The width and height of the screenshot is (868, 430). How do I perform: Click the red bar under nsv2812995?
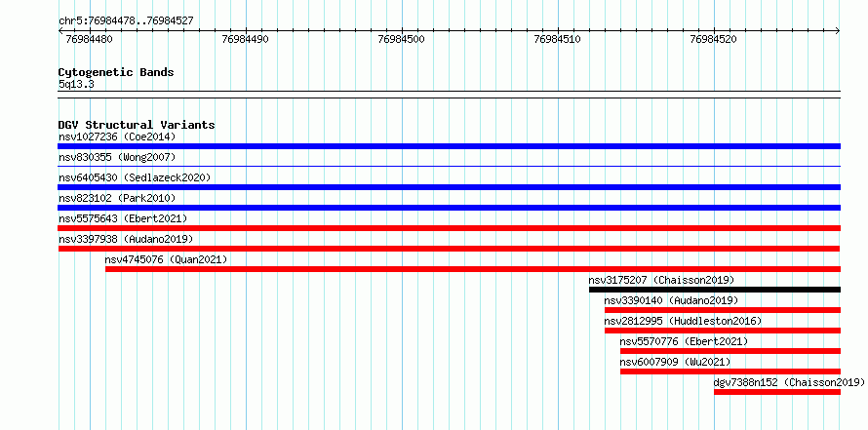click(723, 331)
